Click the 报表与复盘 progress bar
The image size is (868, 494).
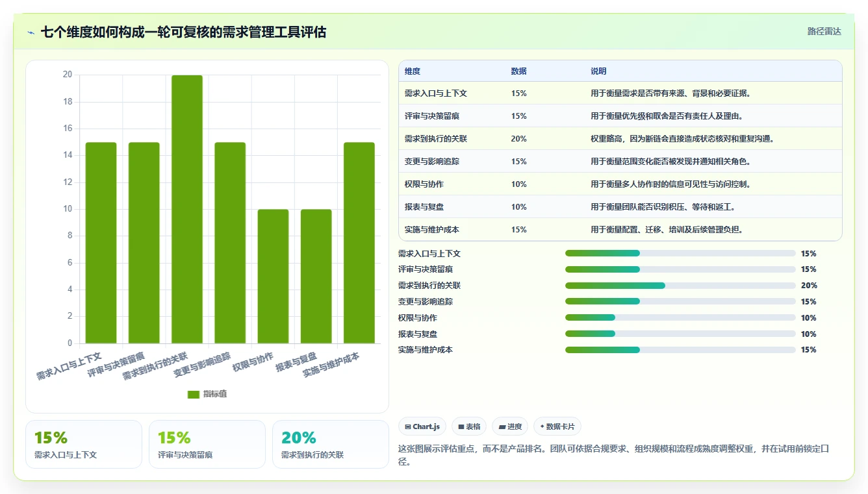point(680,334)
